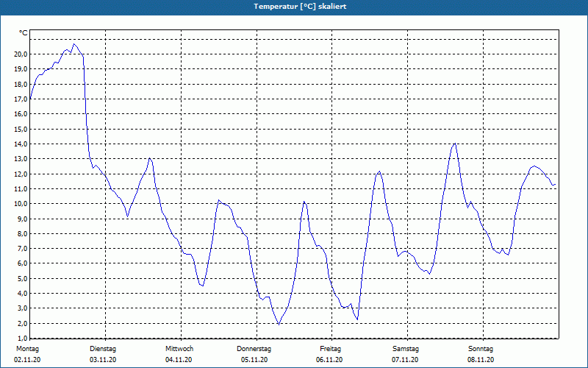Click the '2,0' y-axis value
This screenshot has height=368, width=588.
coord(22,323)
